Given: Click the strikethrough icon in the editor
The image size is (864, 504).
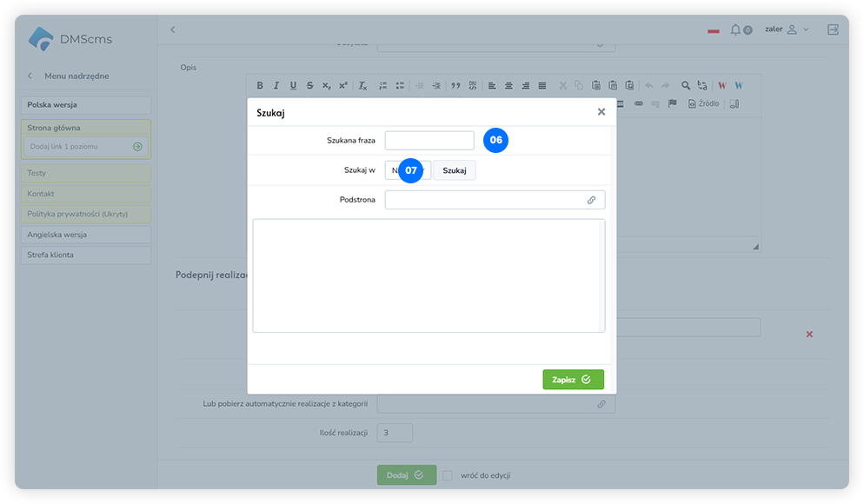Looking at the screenshot, I should point(309,85).
